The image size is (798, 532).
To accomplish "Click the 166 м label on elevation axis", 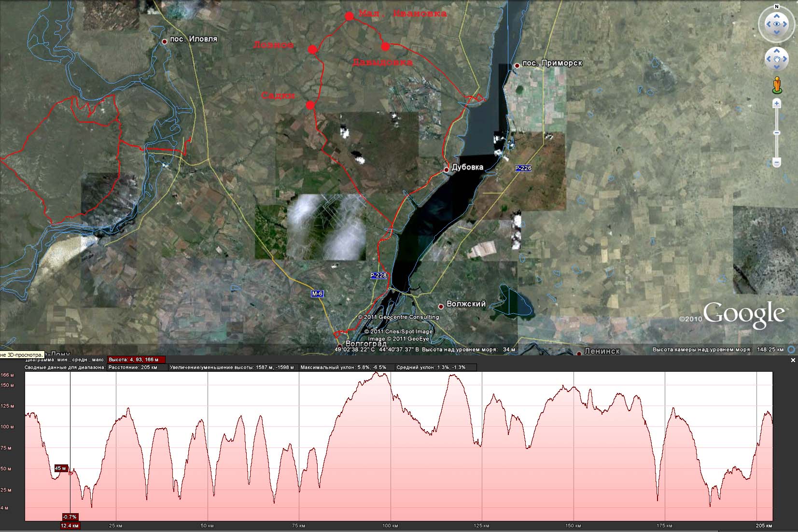I will point(8,375).
